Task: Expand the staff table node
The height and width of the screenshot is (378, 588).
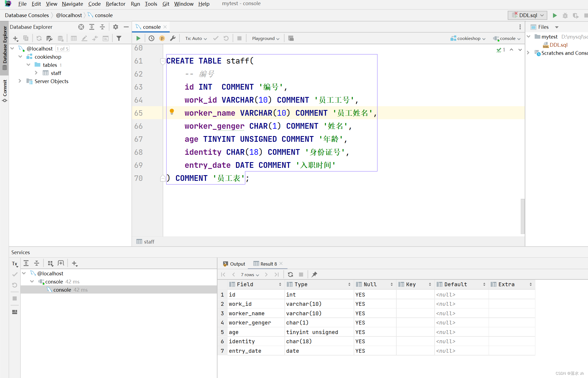Action: [x=36, y=73]
